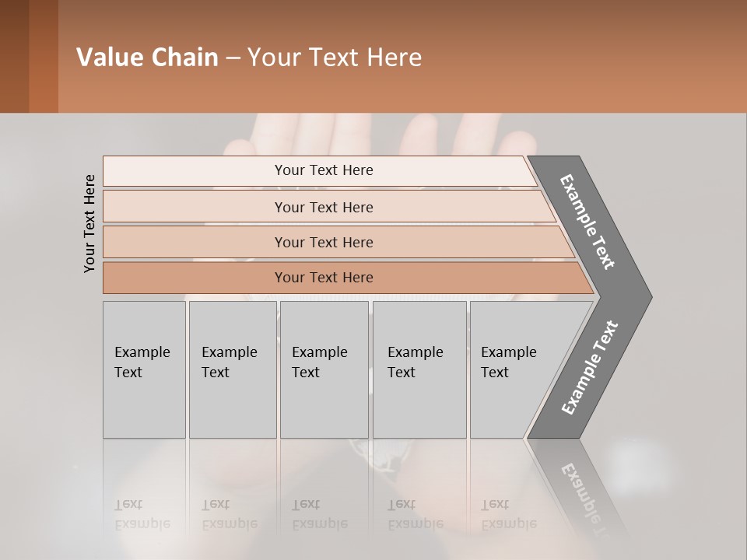The width and height of the screenshot is (747, 560).
Task: Click the upper arrow segment's "Example Text"
Action: [x=588, y=222]
